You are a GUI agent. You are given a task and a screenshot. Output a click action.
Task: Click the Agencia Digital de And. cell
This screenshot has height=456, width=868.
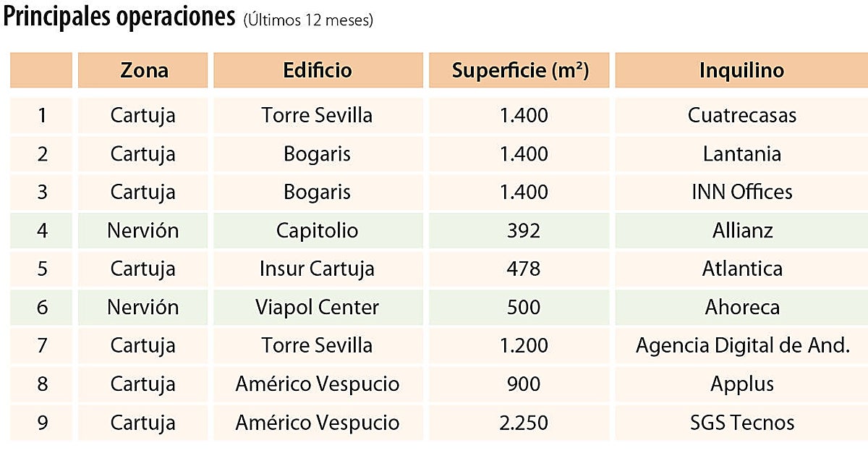[741, 345]
